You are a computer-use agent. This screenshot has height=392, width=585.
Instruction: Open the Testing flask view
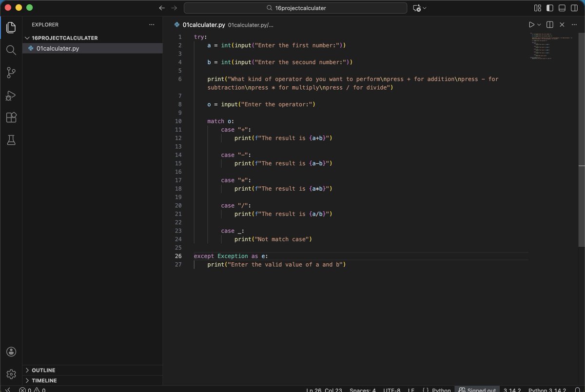point(11,140)
